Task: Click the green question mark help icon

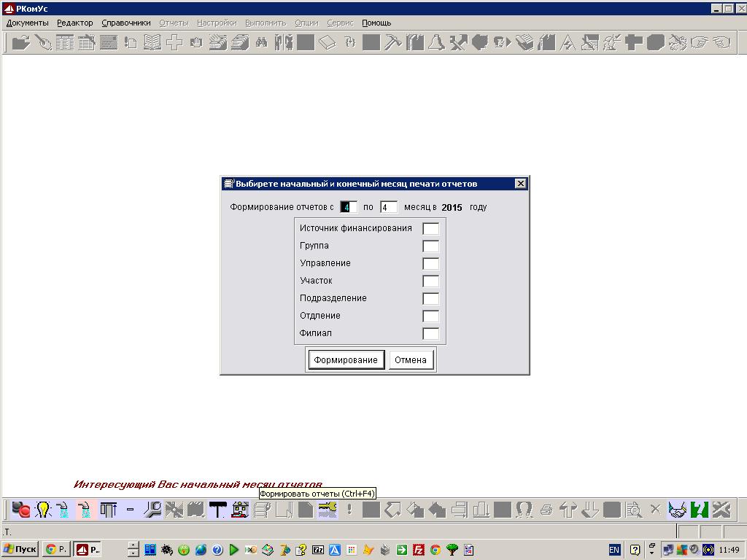Action: click(700, 510)
